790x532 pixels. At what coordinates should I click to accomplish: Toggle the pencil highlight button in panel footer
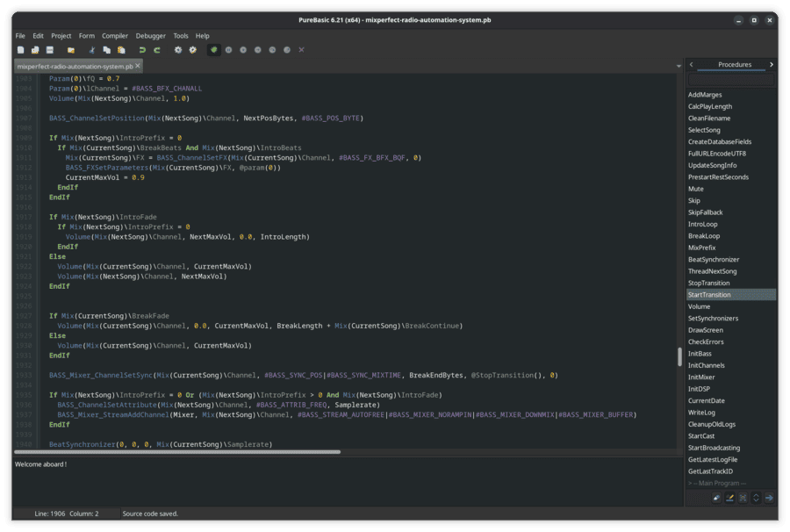[x=729, y=498]
